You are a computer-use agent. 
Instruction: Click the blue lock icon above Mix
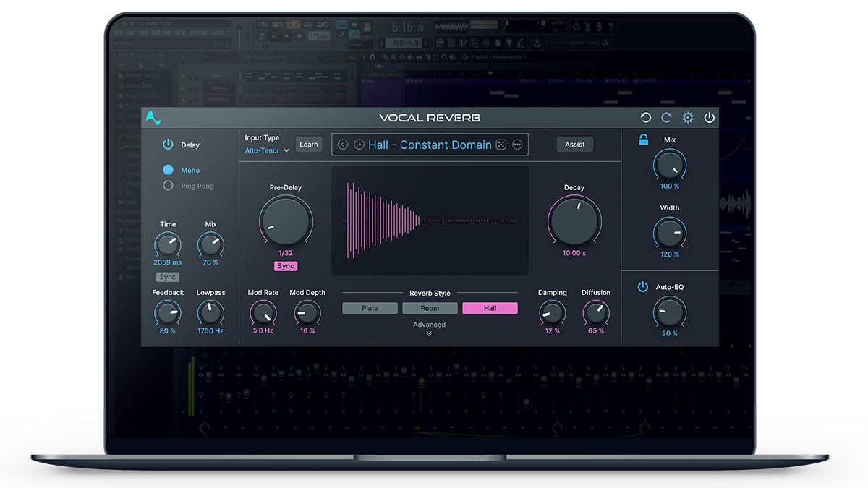[643, 140]
